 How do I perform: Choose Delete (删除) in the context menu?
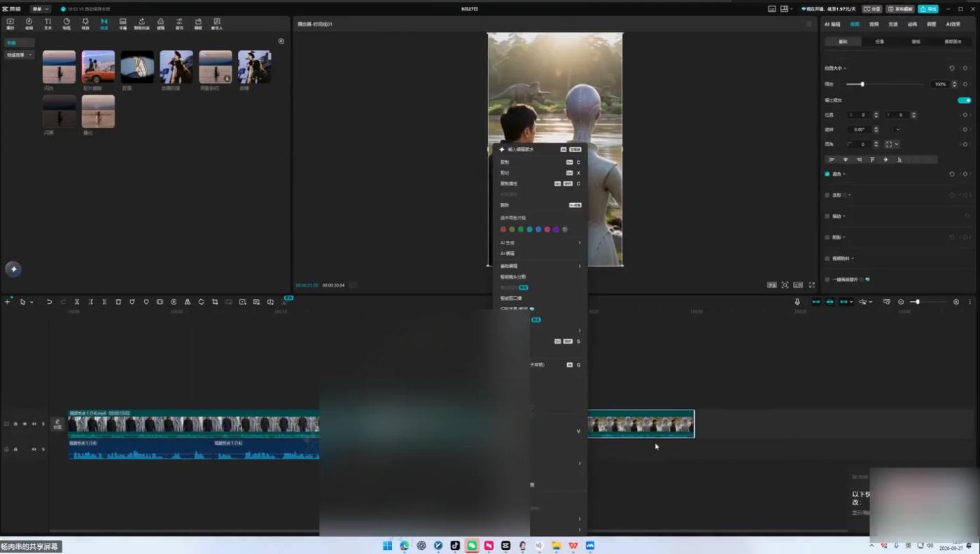click(540, 205)
